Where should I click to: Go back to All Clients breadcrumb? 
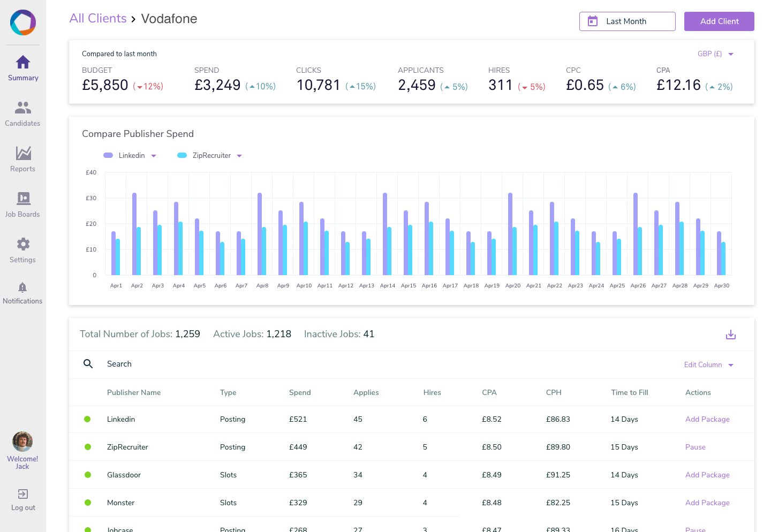[x=98, y=19]
